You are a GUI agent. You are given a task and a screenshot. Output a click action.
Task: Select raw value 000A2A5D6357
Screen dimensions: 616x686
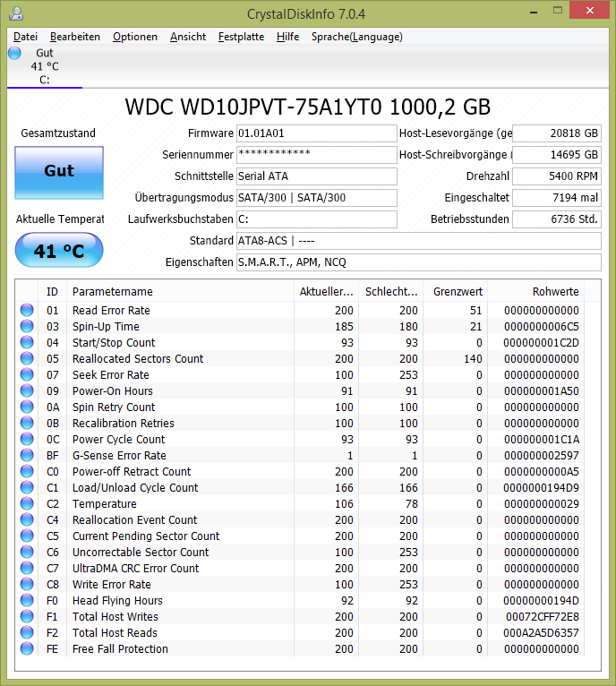click(541, 632)
